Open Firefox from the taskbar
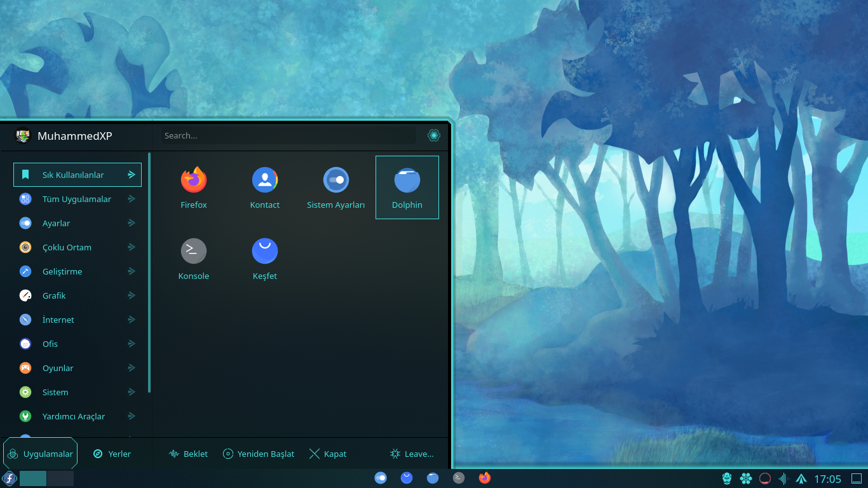This screenshot has height=488, width=868. (x=485, y=478)
